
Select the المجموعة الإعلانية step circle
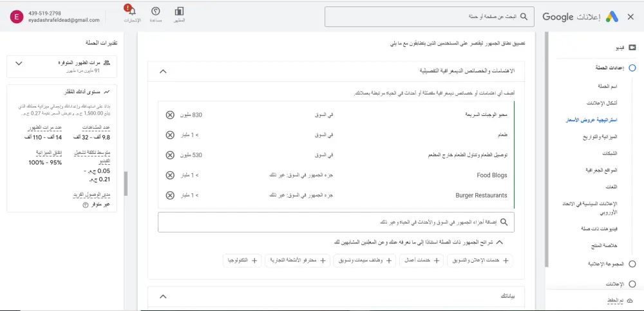pyautogui.click(x=632, y=263)
